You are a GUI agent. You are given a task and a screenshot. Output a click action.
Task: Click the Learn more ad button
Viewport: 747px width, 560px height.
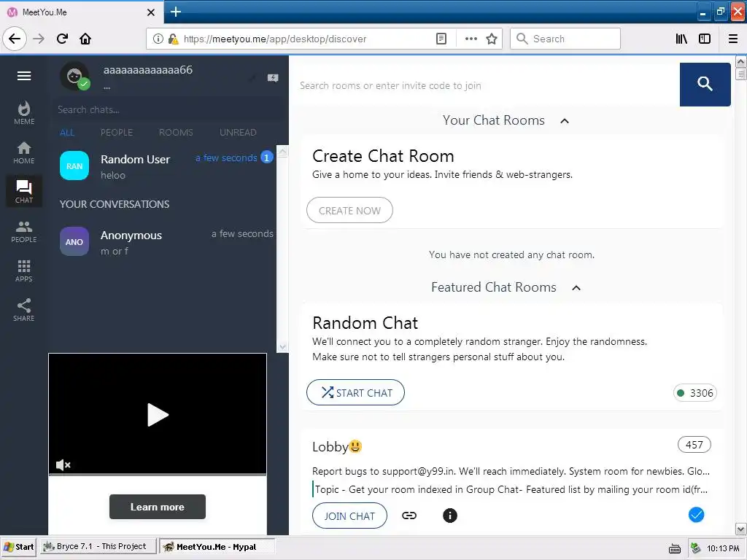click(158, 507)
